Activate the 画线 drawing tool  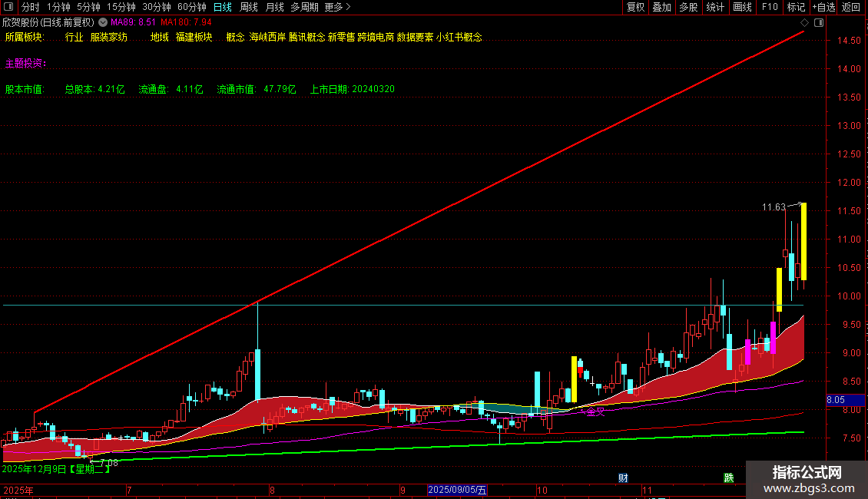[742, 7]
